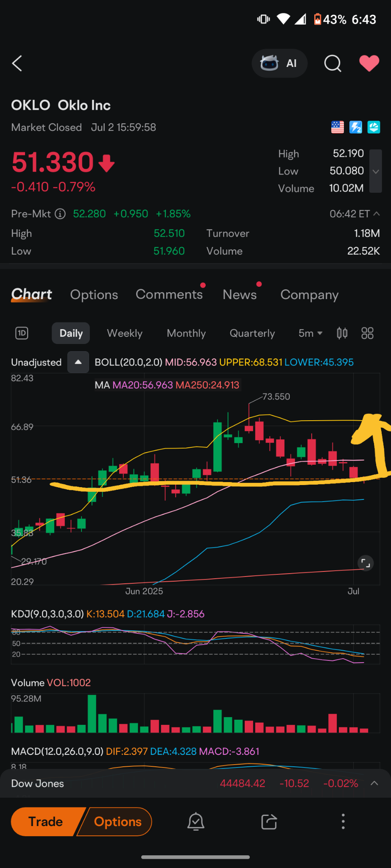This screenshot has height=868, width=391.
Task: Tap the battery status icon
Action: coord(317,19)
